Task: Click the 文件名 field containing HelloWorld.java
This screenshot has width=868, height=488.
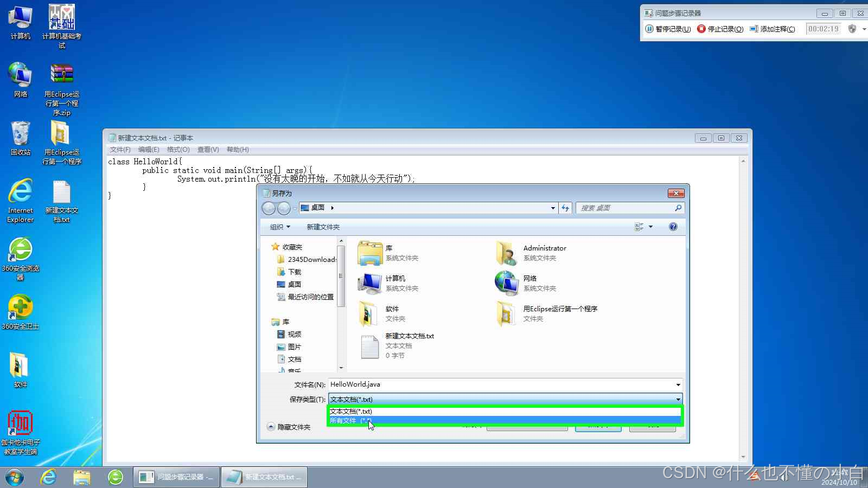Action: pyautogui.click(x=501, y=384)
